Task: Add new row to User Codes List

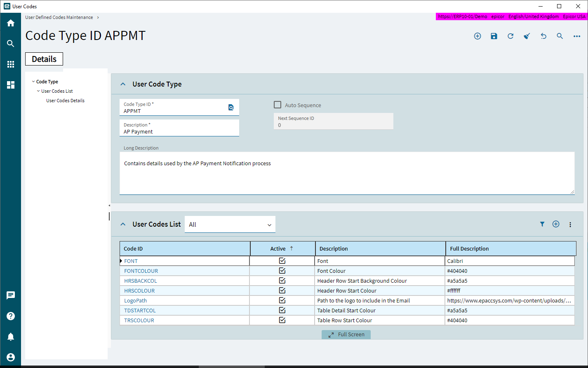Action: pyautogui.click(x=556, y=224)
